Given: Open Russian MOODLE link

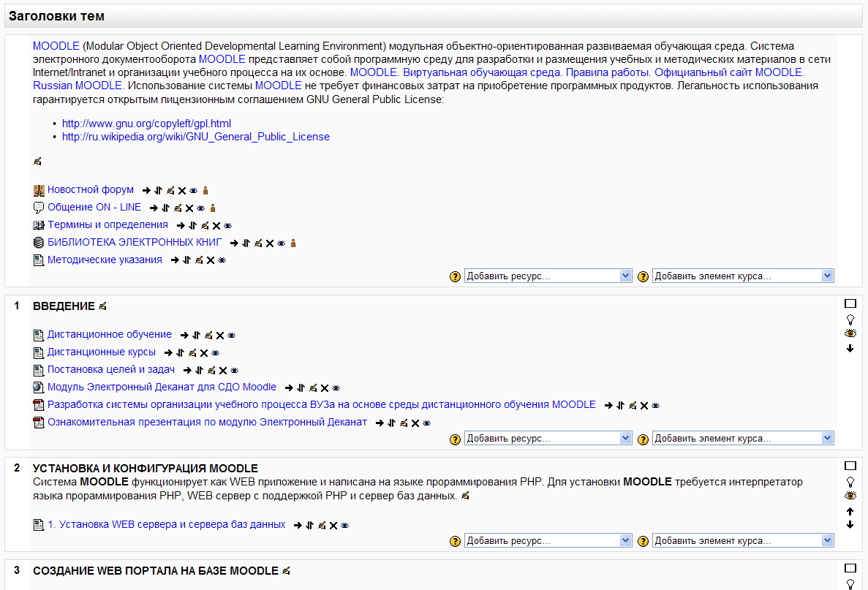Looking at the screenshot, I should coord(78,86).
